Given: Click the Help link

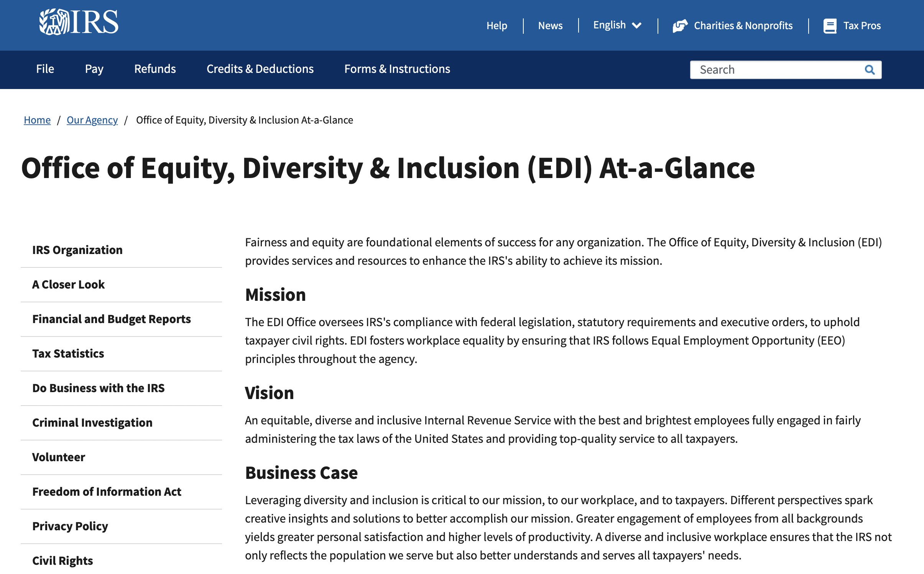Looking at the screenshot, I should click(x=497, y=26).
